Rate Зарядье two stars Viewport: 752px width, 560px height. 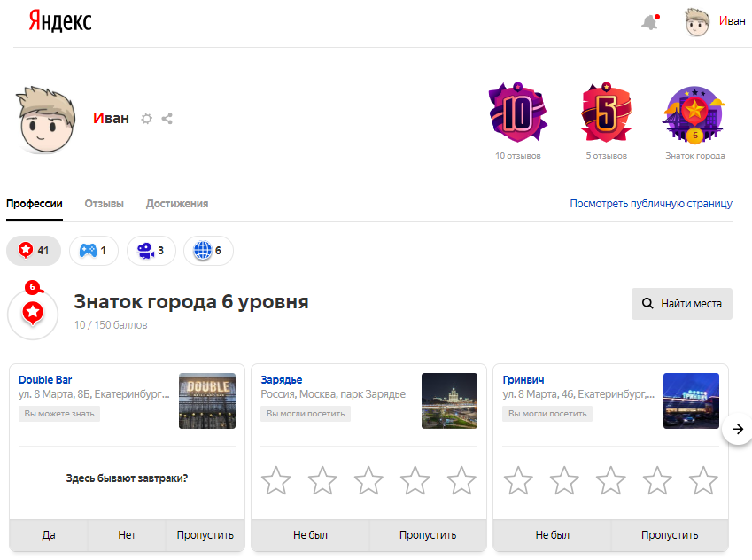click(322, 480)
